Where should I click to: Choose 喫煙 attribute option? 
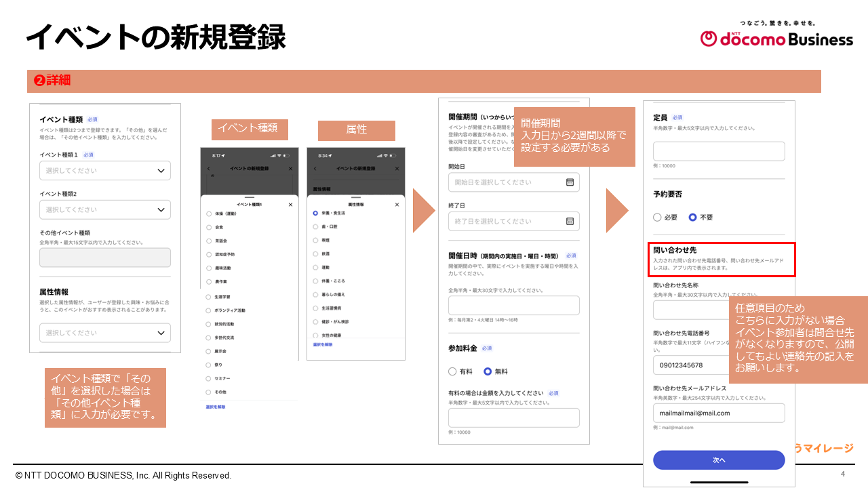point(315,240)
